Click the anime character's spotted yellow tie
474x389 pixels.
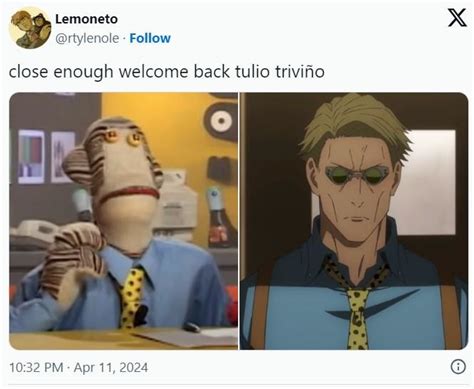(x=357, y=318)
